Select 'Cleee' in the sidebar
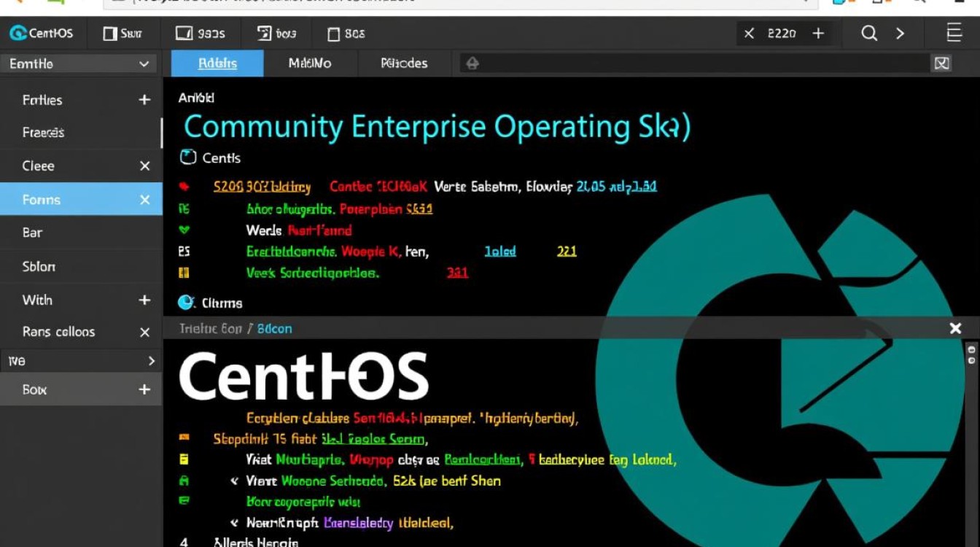980x547 pixels. [39, 166]
